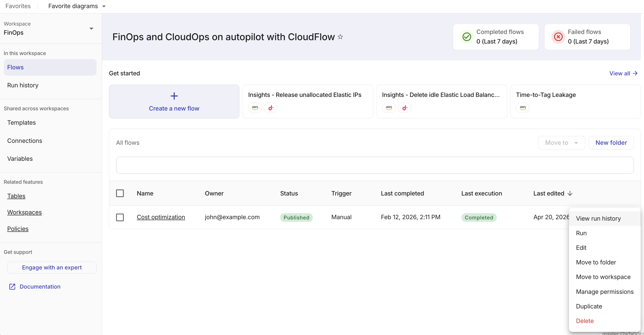Open the Documentation link
Viewport: 644px width, 335px height.
click(40, 287)
